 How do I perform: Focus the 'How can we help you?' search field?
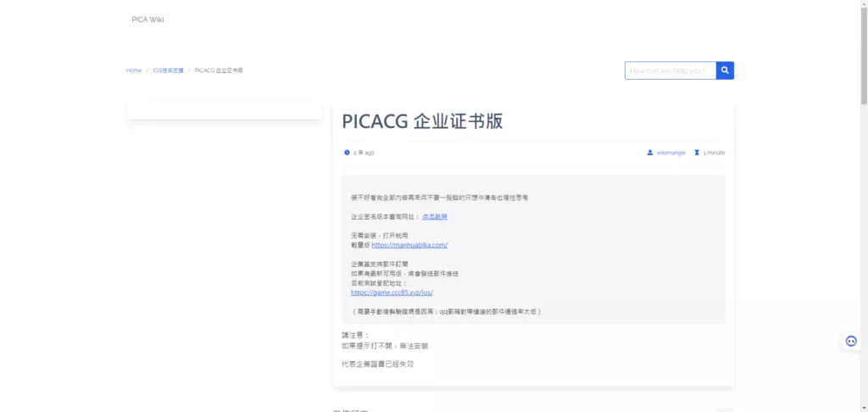click(670, 70)
